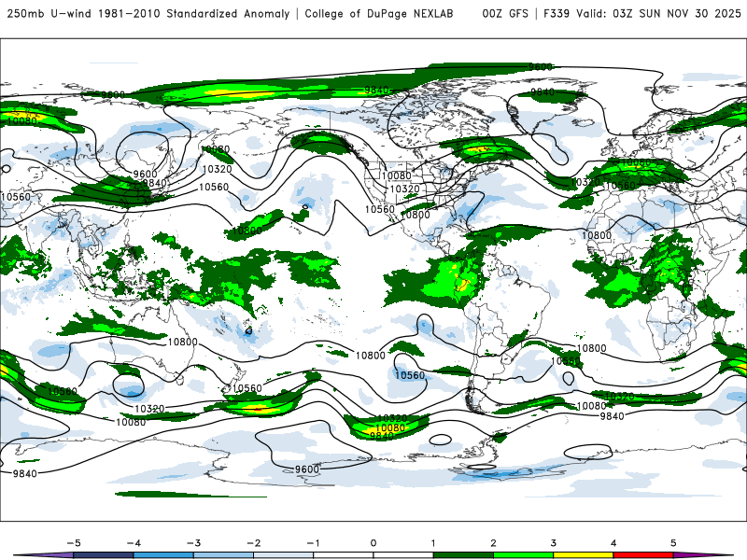Click the '10800' contour label over Australia
The width and height of the screenshot is (747, 560).
tap(182, 342)
